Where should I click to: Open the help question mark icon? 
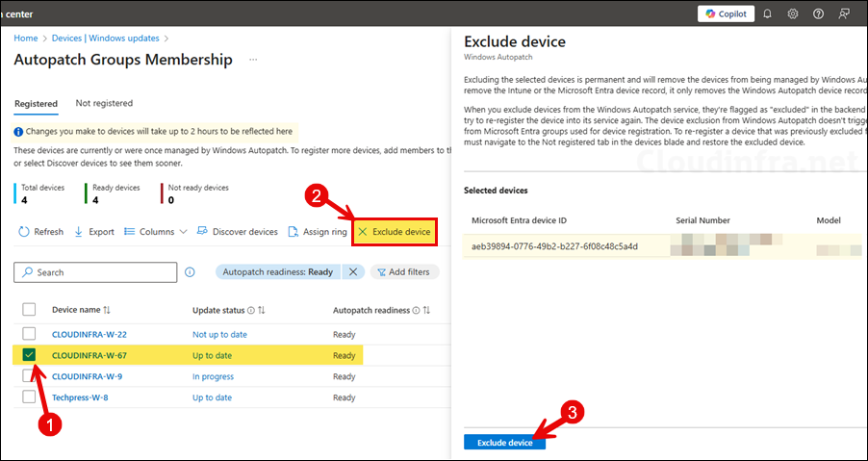pos(818,13)
